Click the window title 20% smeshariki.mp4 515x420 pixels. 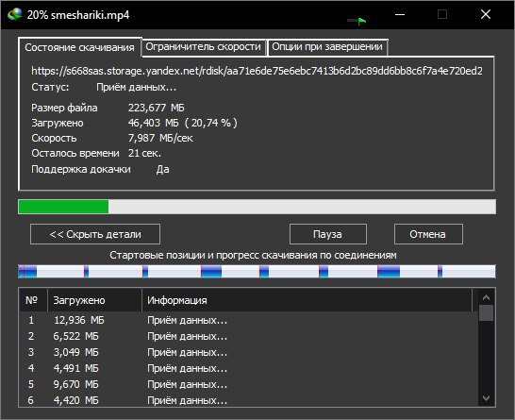pyautogui.click(x=78, y=15)
